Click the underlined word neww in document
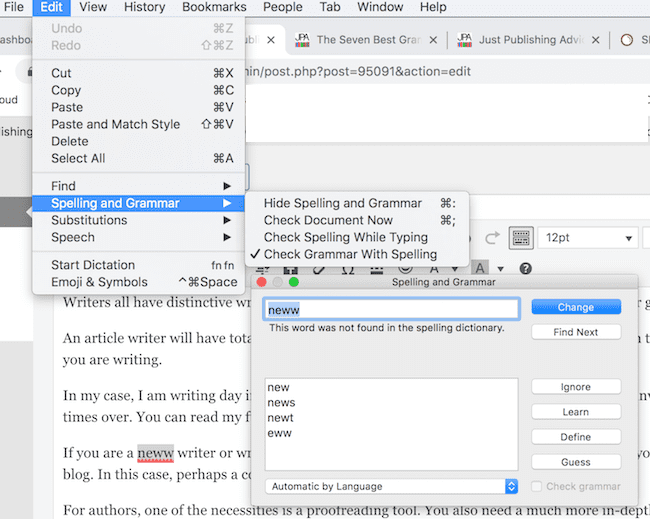650x519 pixels. [x=155, y=453]
